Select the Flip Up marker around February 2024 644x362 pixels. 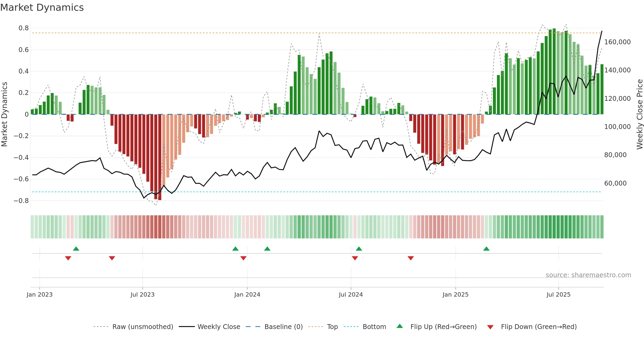pos(267,249)
